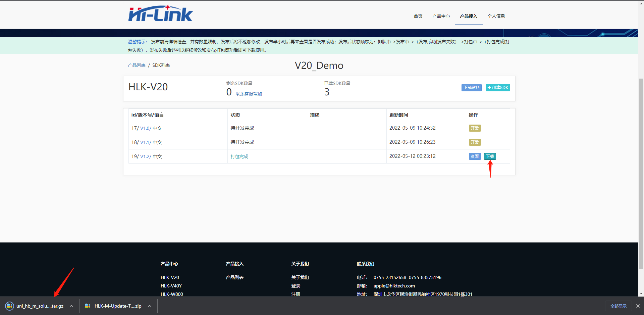Click the HLK-M-Update zip file icon
This screenshot has height=315, width=644.
pyautogui.click(x=88, y=306)
